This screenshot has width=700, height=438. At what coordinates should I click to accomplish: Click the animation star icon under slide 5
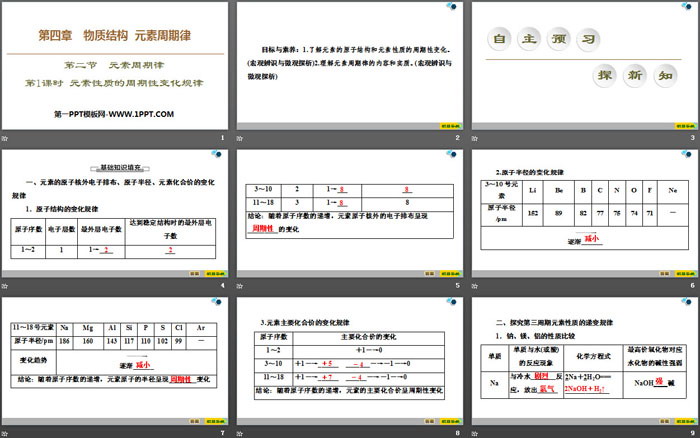(x=240, y=286)
